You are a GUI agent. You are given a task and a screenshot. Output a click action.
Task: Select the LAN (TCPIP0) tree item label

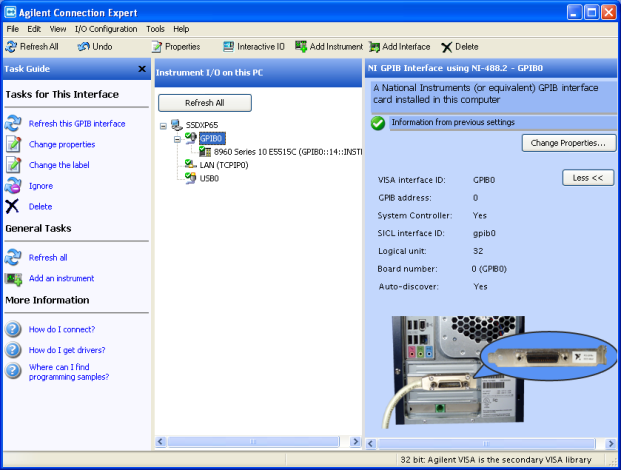pos(224,165)
